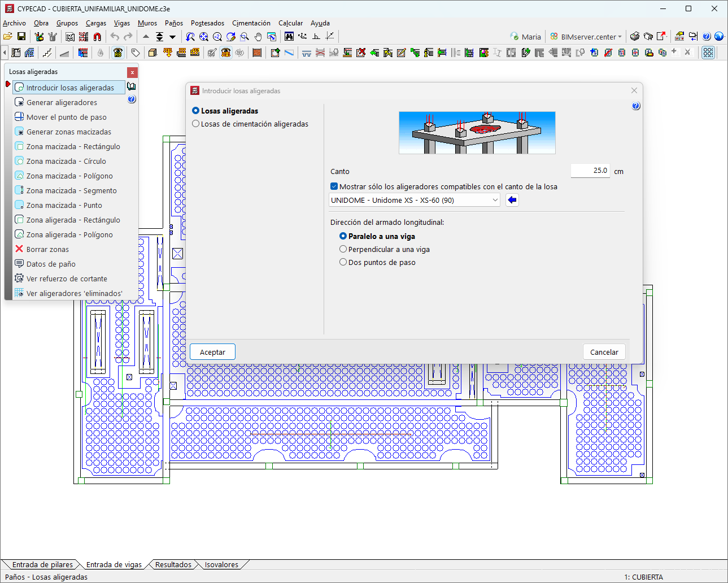Select the hand Pan tool
The width and height of the screenshot is (728, 583).
(258, 37)
